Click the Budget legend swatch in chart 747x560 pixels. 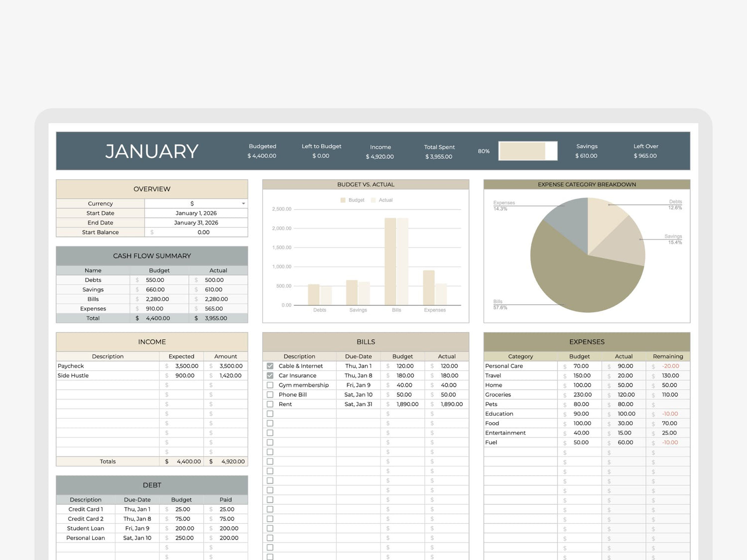pyautogui.click(x=343, y=200)
